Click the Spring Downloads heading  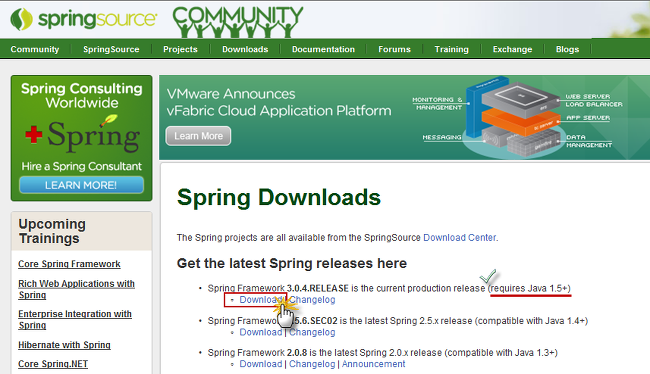[279, 197]
